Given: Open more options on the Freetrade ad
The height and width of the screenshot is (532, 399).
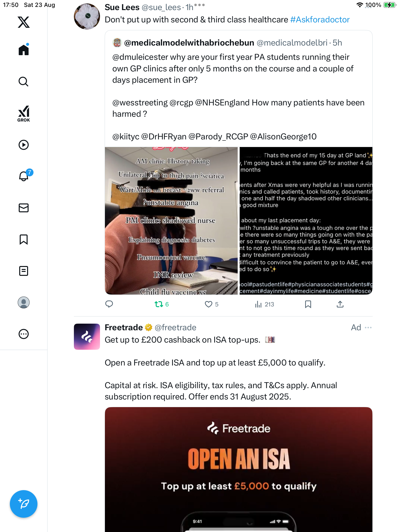Looking at the screenshot, I should [x=368, y=328].
